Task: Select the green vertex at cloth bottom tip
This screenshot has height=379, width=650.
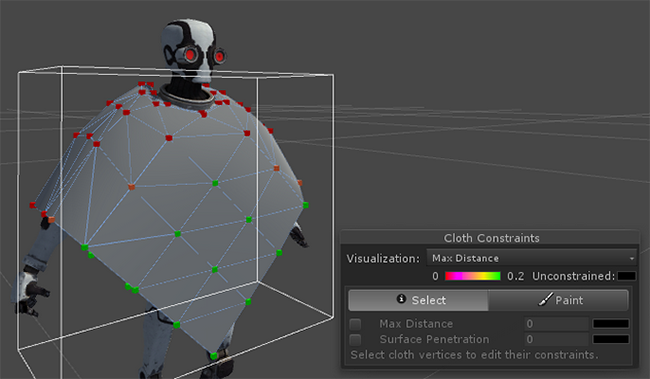Action: click(x=214, y=355)
